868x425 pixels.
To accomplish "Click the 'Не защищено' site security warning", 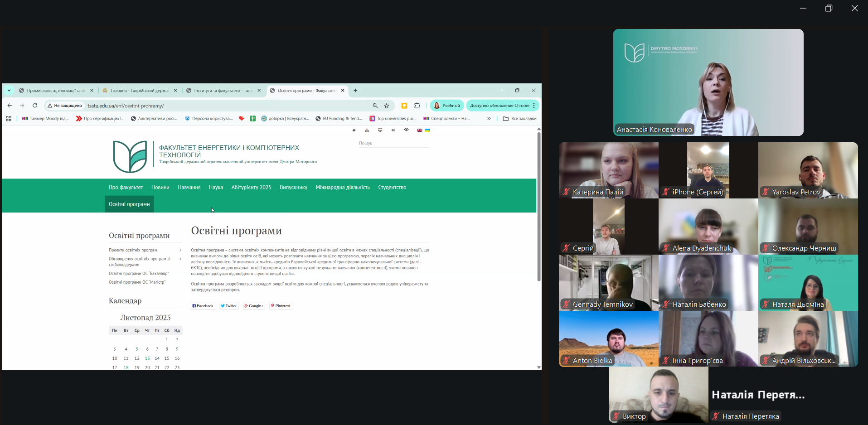I will [x=65, y=106].
